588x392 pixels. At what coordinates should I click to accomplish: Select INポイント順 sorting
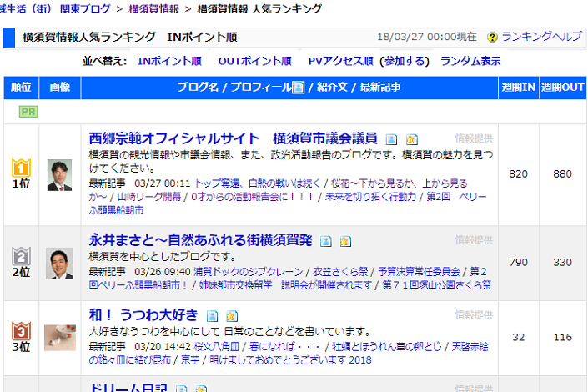[169, 61]
